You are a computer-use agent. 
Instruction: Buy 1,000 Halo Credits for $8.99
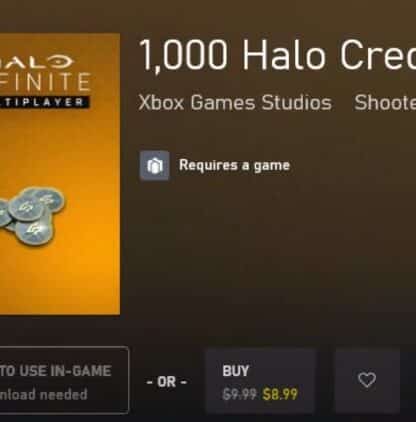click(x=261, y=381)
